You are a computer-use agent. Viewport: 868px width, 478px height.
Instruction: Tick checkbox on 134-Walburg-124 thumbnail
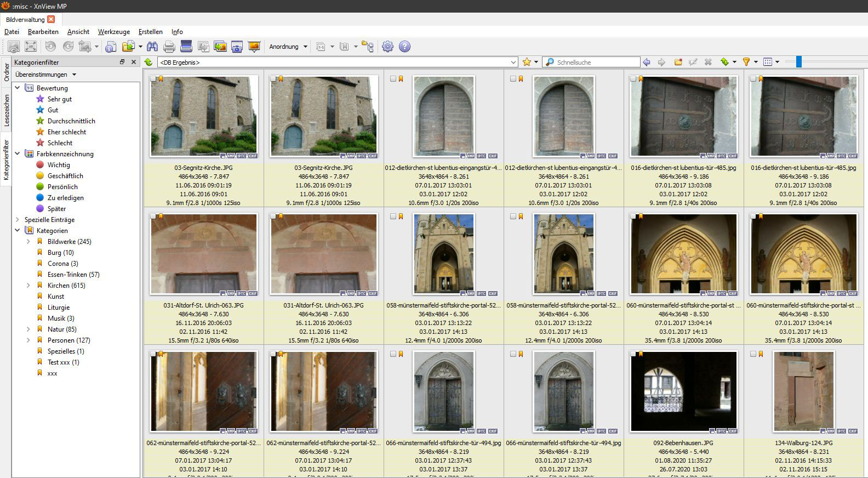753,354
